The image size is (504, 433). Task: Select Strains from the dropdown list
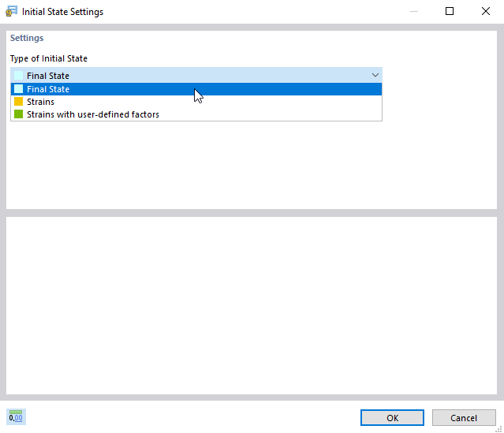pos(40,102)
